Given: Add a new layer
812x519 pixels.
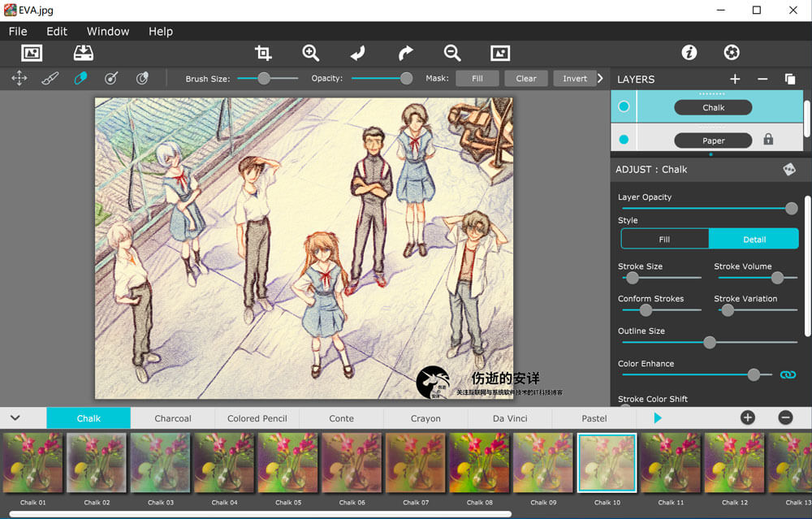Looking at the screenshot, I should pos(735,79).
